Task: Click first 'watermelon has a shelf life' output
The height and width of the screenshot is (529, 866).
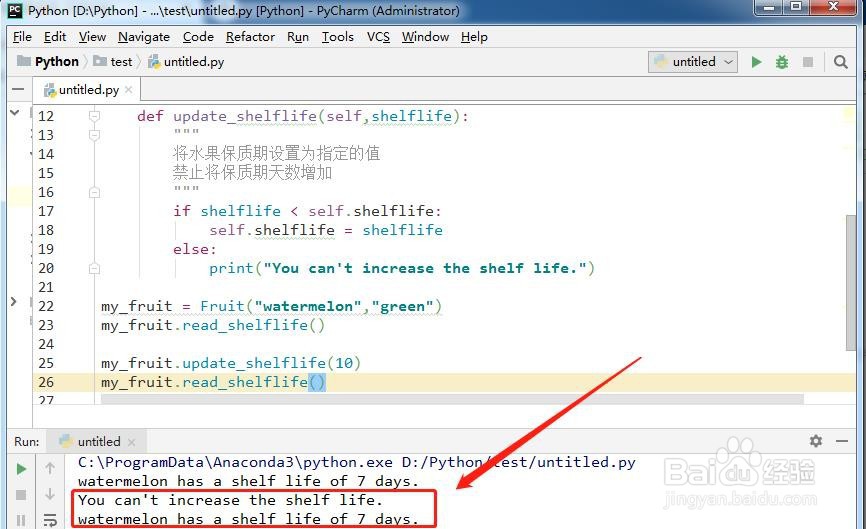Action: (x=248, y=482)
